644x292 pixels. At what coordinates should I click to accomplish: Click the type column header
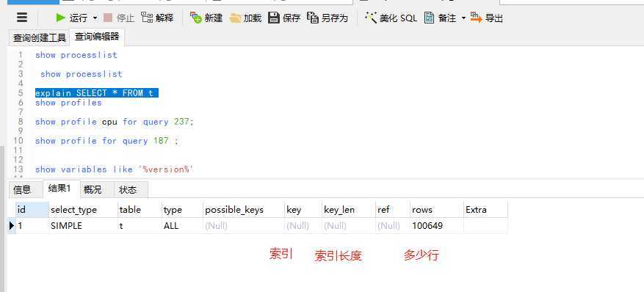[182, 210]
